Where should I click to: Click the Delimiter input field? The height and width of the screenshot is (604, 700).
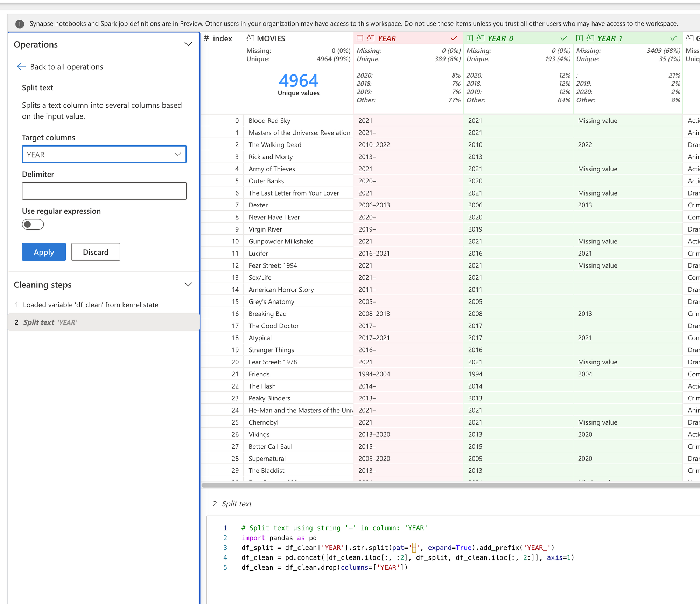pos(104,191)
